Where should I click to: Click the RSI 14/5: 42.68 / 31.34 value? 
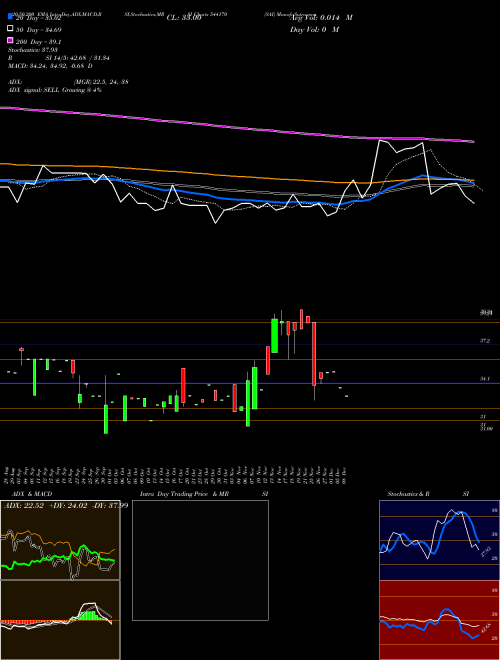tap(77, 58)
